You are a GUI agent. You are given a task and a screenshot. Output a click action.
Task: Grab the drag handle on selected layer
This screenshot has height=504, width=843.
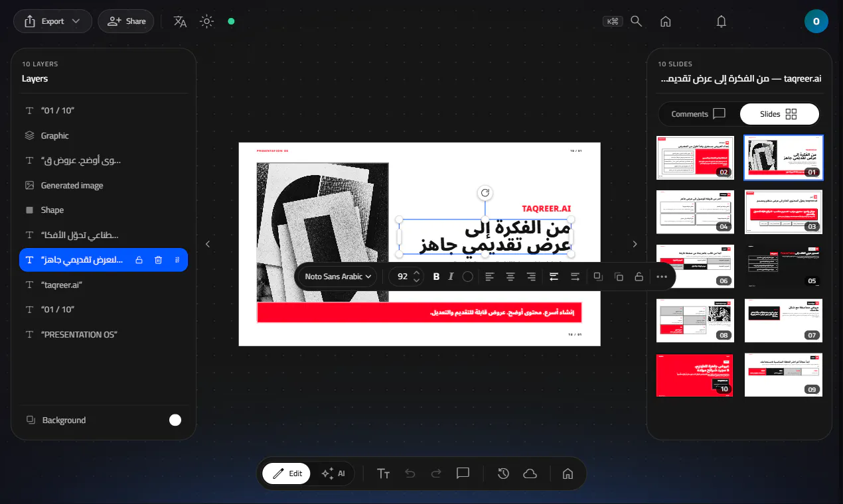coord(177,260)
